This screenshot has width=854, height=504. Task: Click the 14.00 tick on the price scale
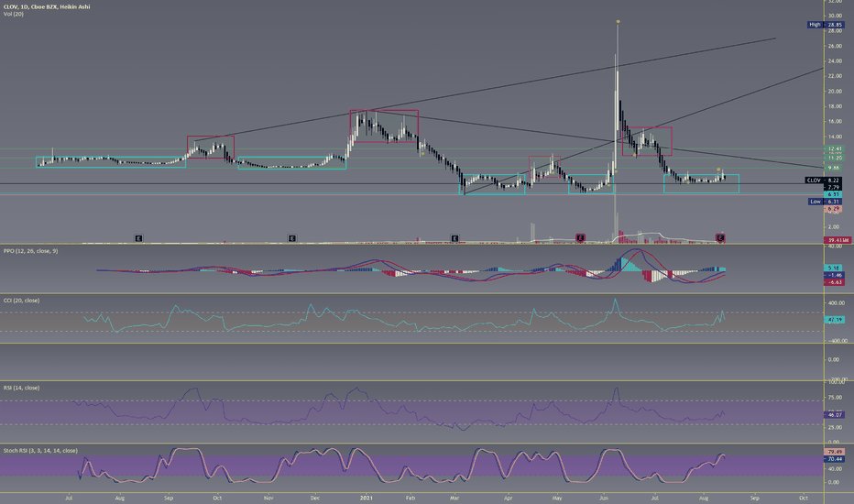click(x=835, y=137)
